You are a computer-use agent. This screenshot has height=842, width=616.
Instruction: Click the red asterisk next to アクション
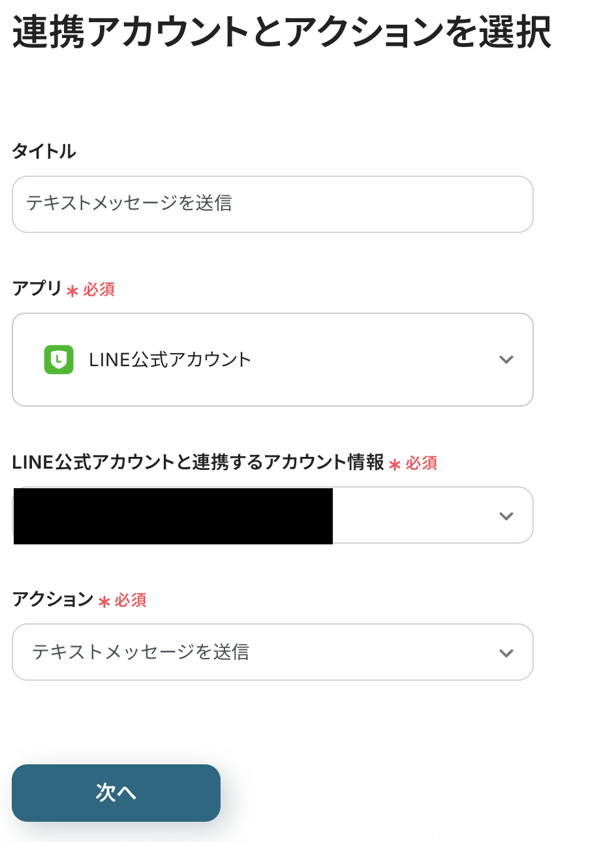click(104, 601)
